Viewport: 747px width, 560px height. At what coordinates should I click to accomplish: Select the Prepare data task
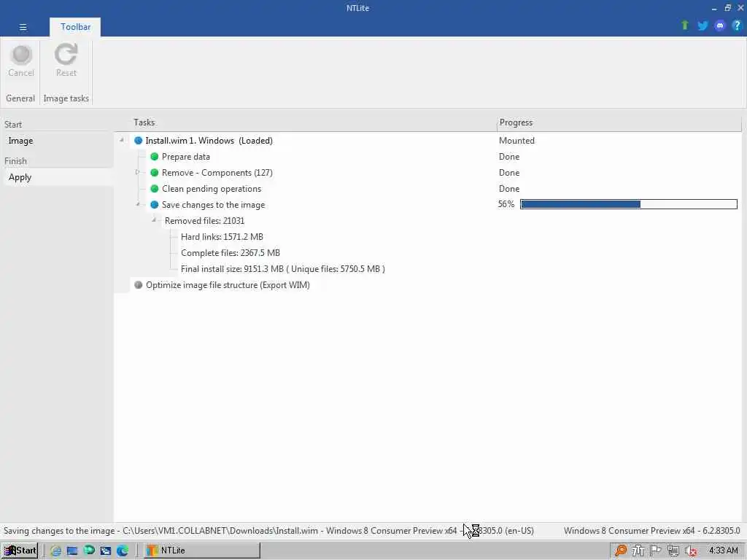click(186, 157)
